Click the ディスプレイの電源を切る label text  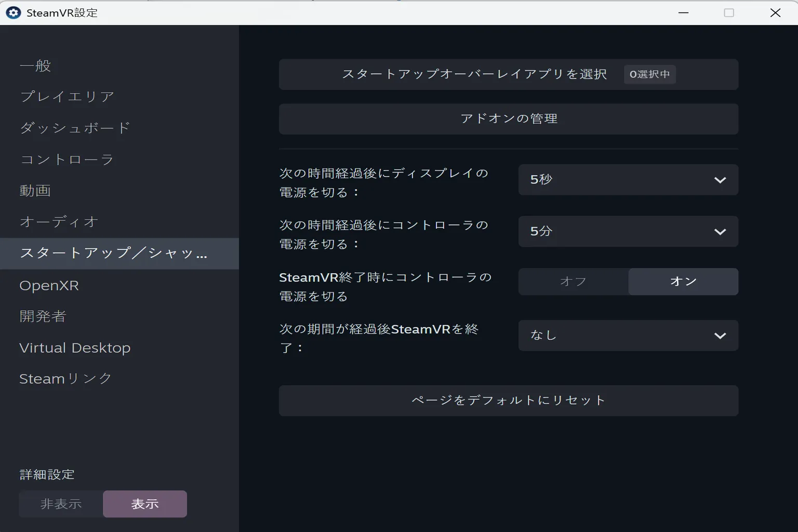pos(384,183)
